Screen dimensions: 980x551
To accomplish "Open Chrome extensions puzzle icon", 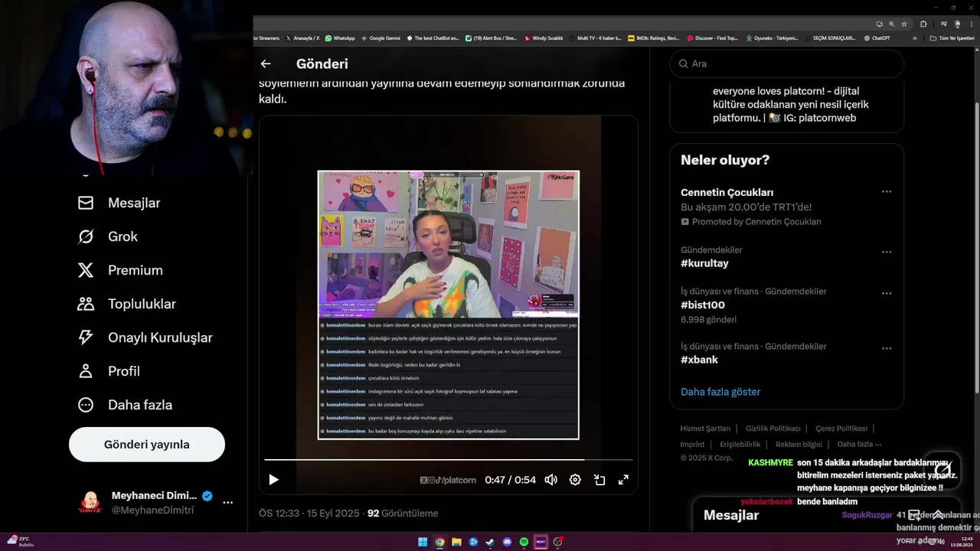I will tap(923, 24).
